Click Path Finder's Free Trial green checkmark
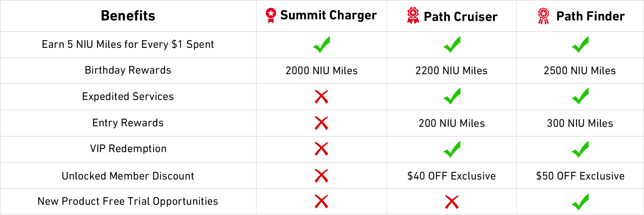The width and height of the screenshot is (644, 215). click(580, 202)
